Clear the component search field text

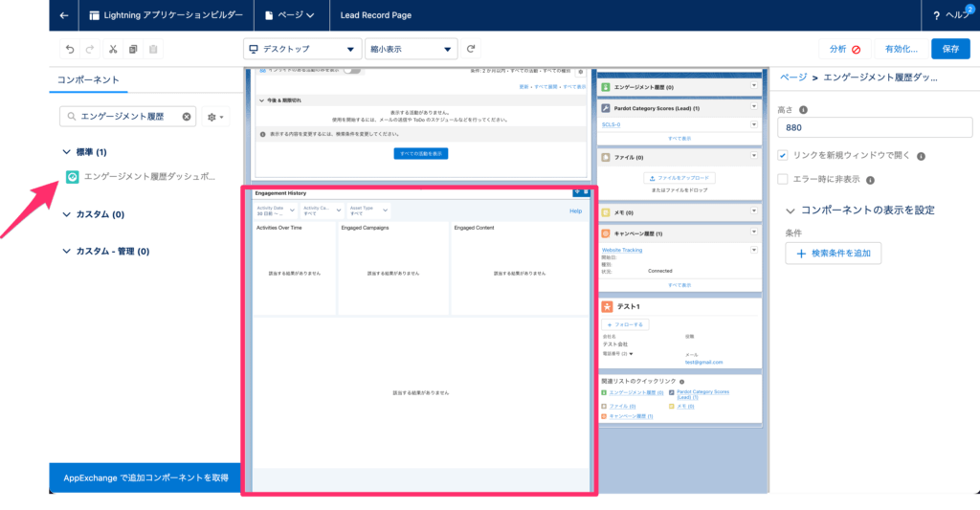187,117
